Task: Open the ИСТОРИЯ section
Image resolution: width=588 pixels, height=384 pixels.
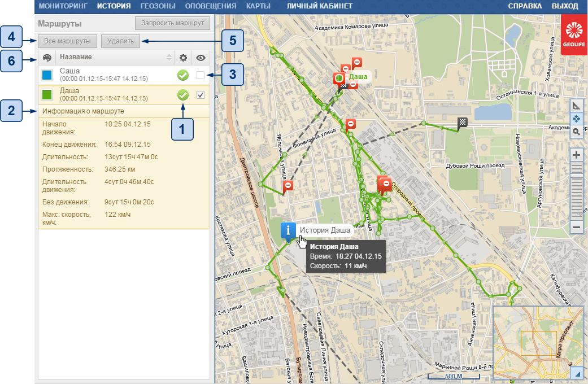Action: coord(114,6)
